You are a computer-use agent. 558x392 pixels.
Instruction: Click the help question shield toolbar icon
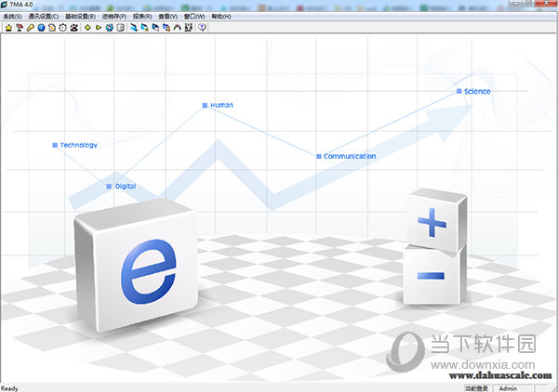point(202,27)
